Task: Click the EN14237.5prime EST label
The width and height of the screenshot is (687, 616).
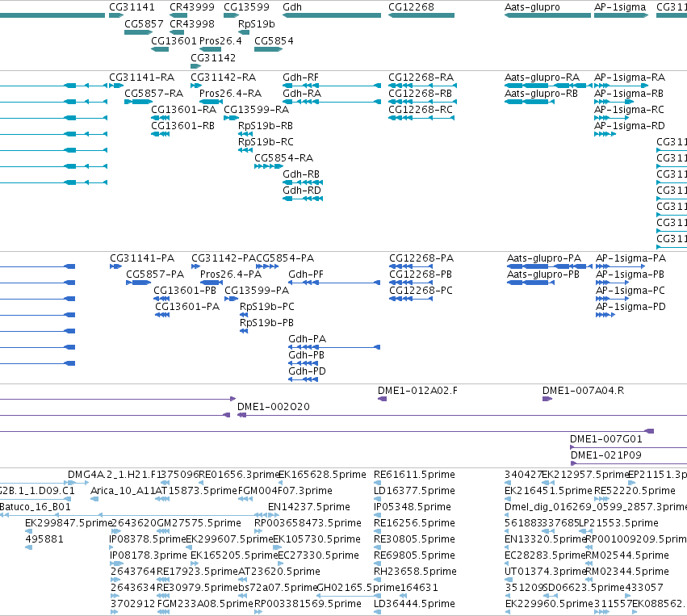Action: point(309,507)
